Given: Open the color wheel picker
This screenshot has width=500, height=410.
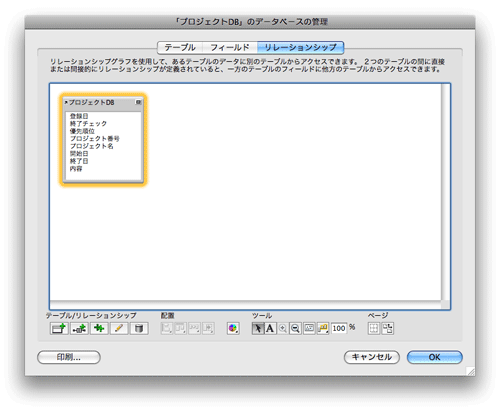Looking at the screenshot, I should [x=233, y=329].
